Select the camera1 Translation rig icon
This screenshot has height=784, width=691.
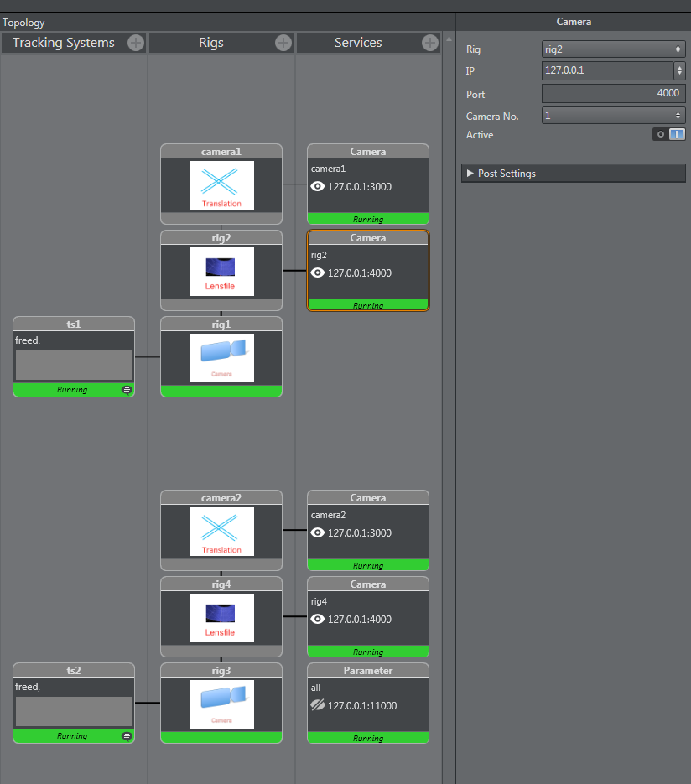pyautogui.click(x=221, y=185)
